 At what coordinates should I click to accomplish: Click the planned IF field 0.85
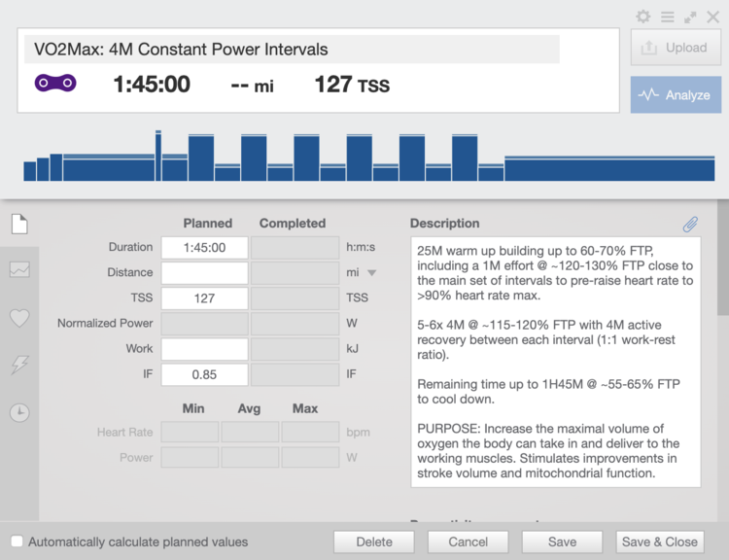coord(204,374)
